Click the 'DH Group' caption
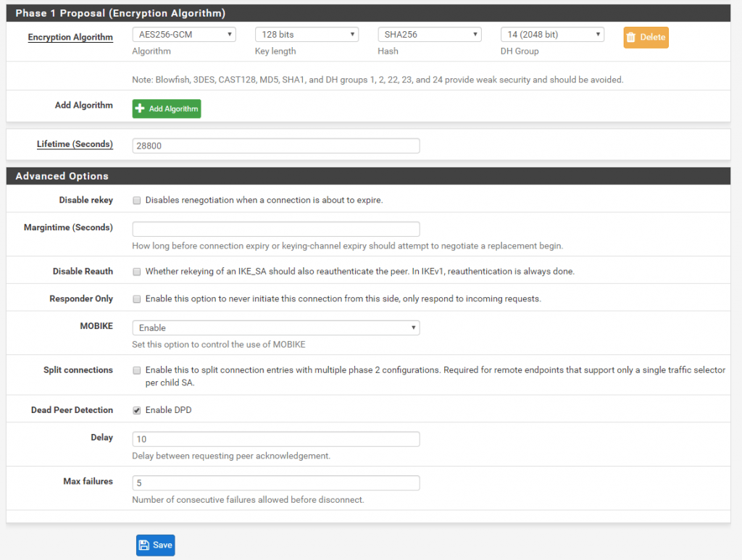Viewport: 742px width, 560px height. tap(520, 51)
